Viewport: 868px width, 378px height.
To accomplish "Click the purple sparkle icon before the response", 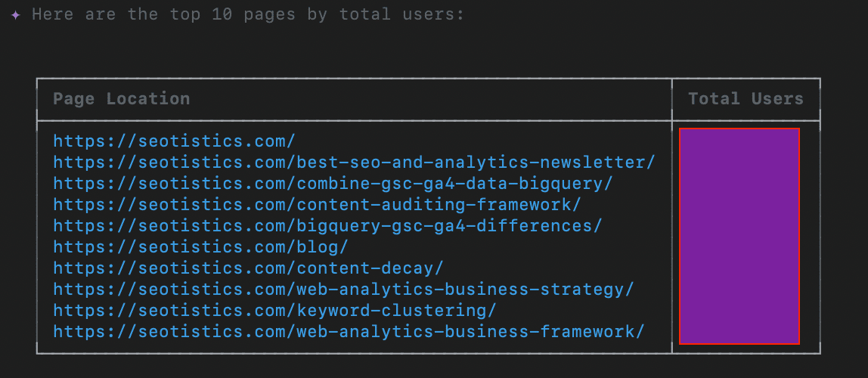I will click(15, 15).
